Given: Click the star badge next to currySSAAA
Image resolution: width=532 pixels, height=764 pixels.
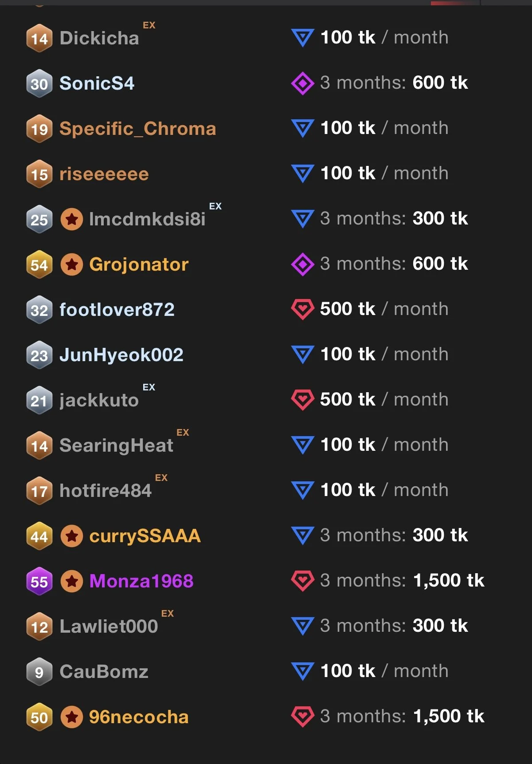Looking at the screenshot, I should coord(72,536).
